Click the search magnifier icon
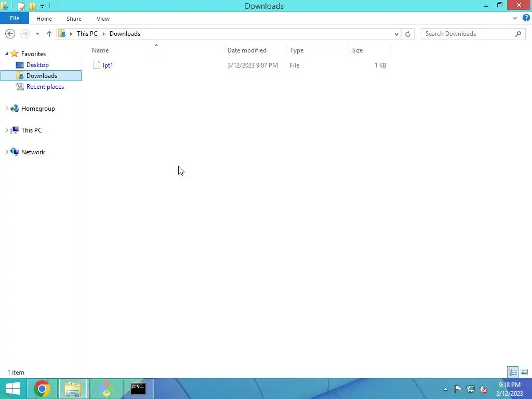Viewport: 532px width, 399px height. point(518,34)
